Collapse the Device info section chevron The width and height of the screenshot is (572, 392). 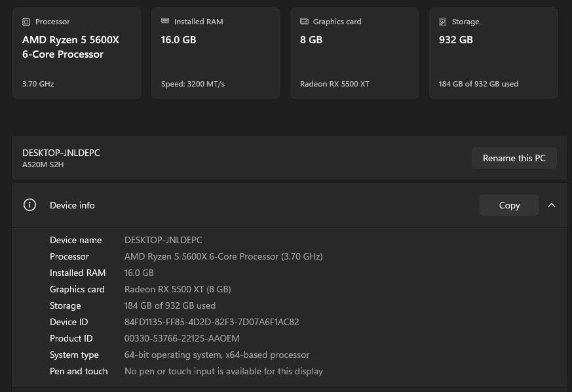(x=552, y=205)
